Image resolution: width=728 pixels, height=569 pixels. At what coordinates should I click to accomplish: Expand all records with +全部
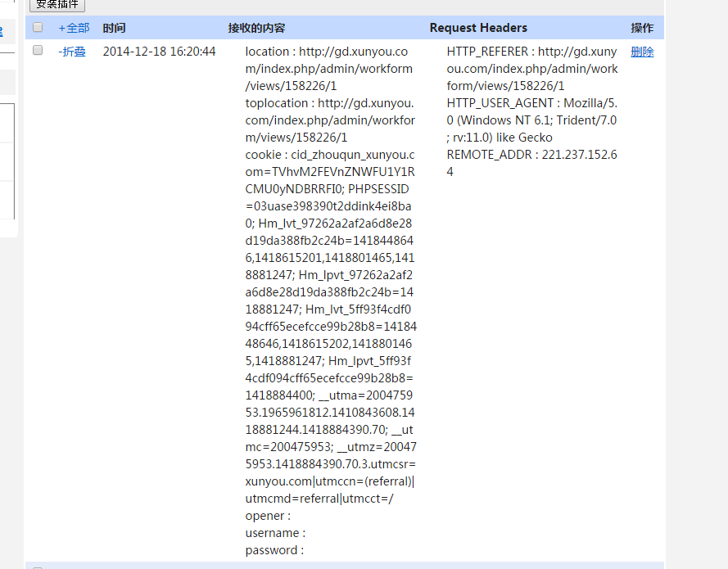pos(74,29)
